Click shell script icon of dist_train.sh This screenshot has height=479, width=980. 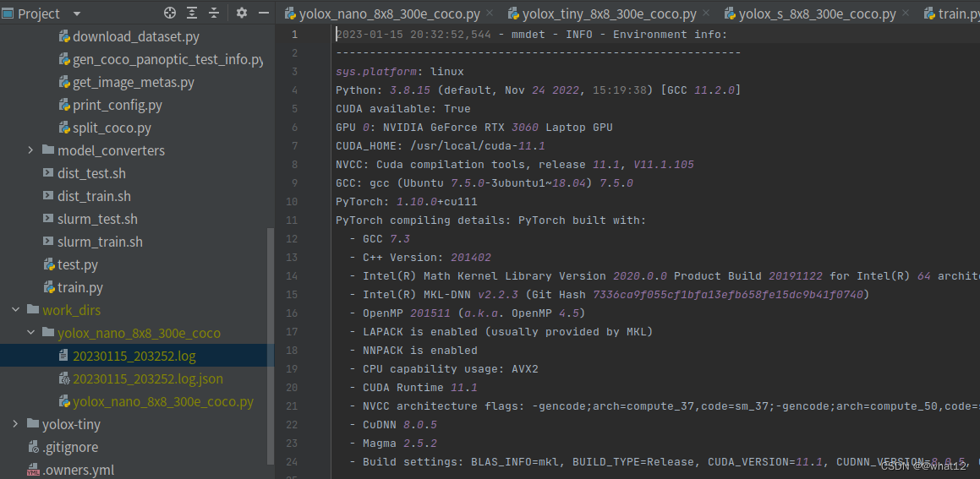pyautogui.click(x=48, y=195)
